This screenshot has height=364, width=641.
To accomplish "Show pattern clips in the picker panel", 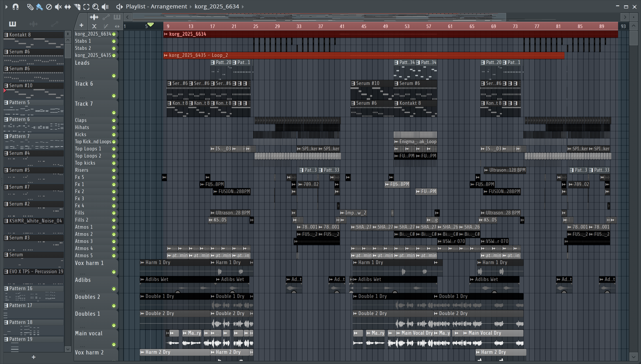I will coord(12,24).
